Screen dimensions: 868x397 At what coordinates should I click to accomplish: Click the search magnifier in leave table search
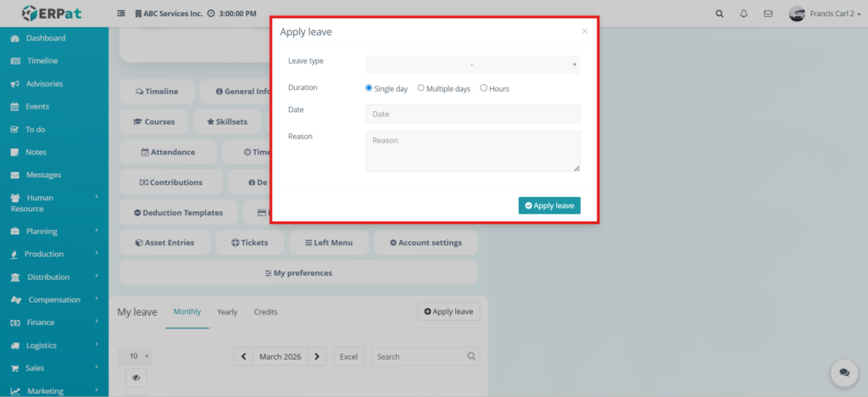pyautogui.click(x=471, y=356)
